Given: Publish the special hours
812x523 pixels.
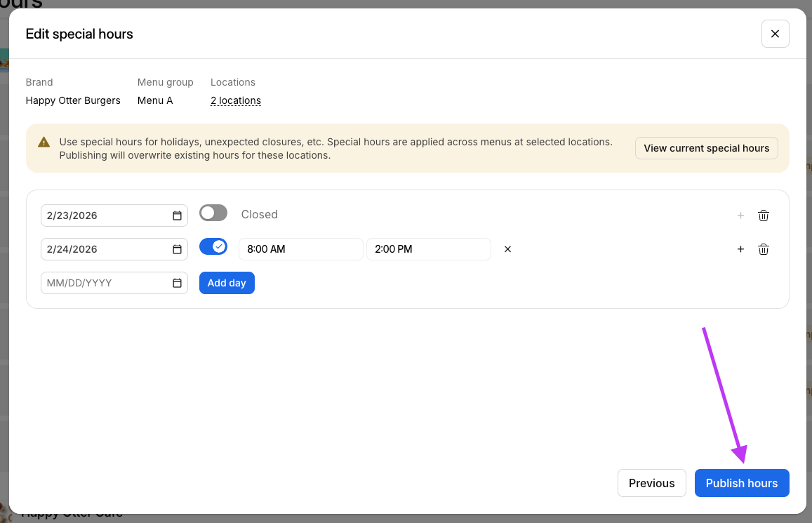Looking at the screenshot, I should 741,483.
